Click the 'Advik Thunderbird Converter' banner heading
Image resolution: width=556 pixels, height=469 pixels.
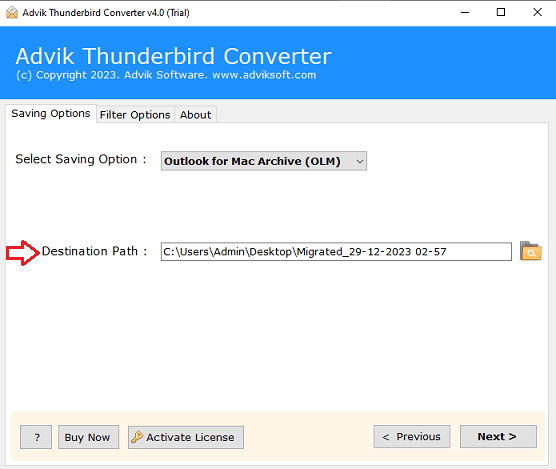tap(173, 56)
